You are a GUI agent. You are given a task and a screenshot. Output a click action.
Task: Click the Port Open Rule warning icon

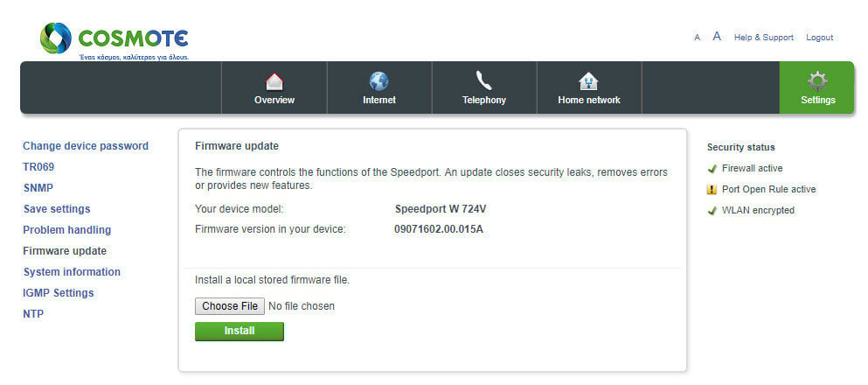coord(712,190)
